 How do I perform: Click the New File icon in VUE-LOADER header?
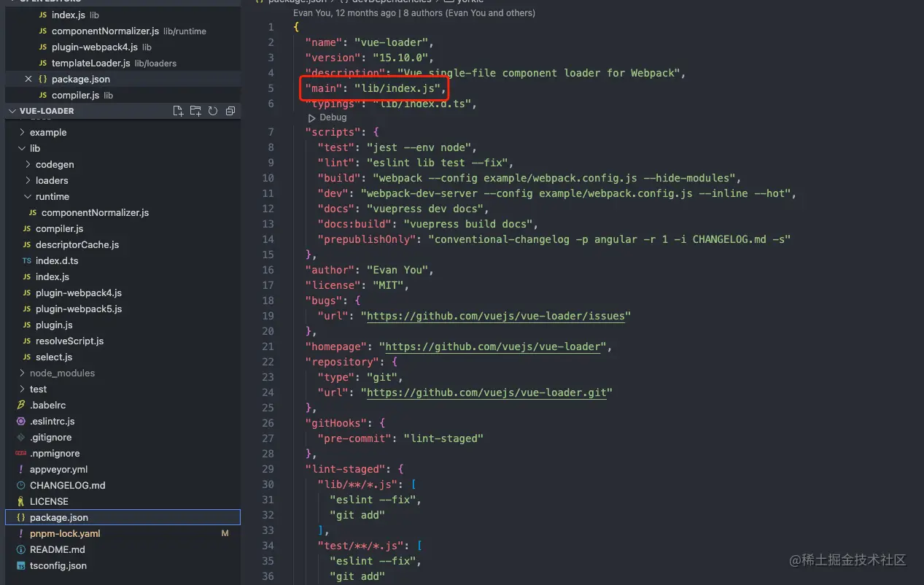pyautogui.click(x=178, y=111)
